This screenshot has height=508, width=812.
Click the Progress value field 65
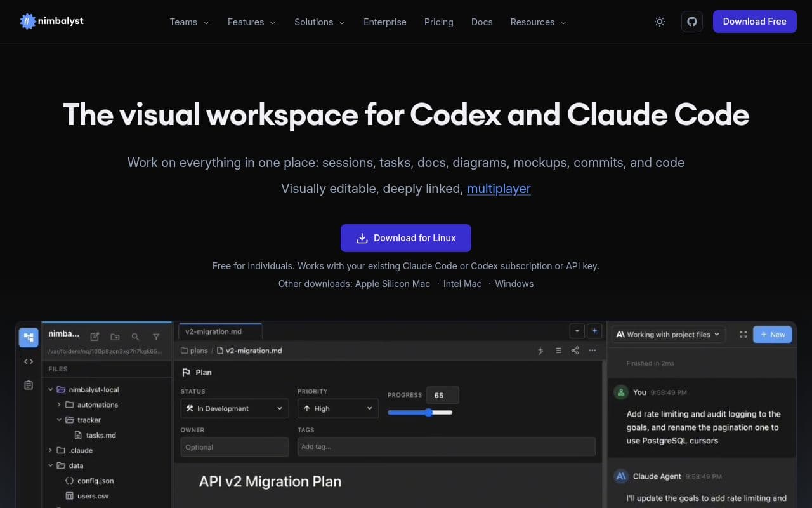coord(442,395)
